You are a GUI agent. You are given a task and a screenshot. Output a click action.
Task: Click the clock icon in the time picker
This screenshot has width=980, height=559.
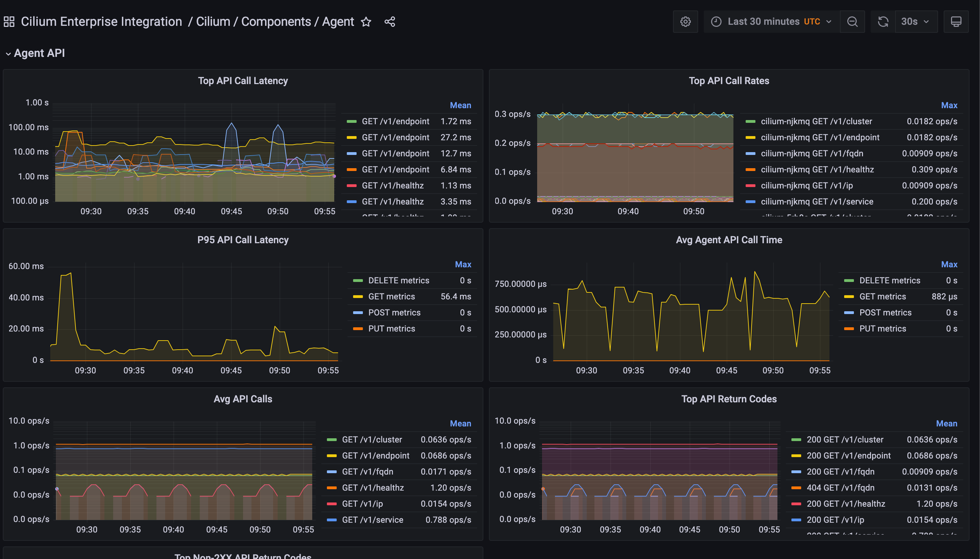tap(717, 22)
